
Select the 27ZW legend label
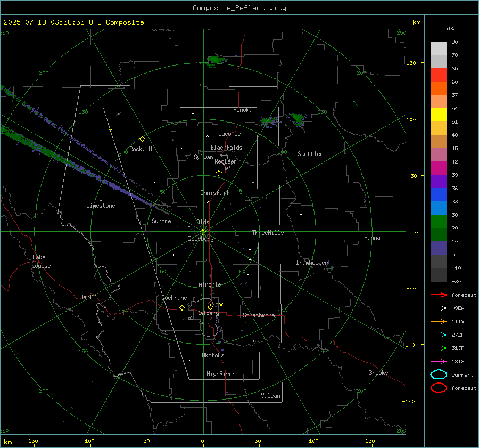click(x=458, y=335)
